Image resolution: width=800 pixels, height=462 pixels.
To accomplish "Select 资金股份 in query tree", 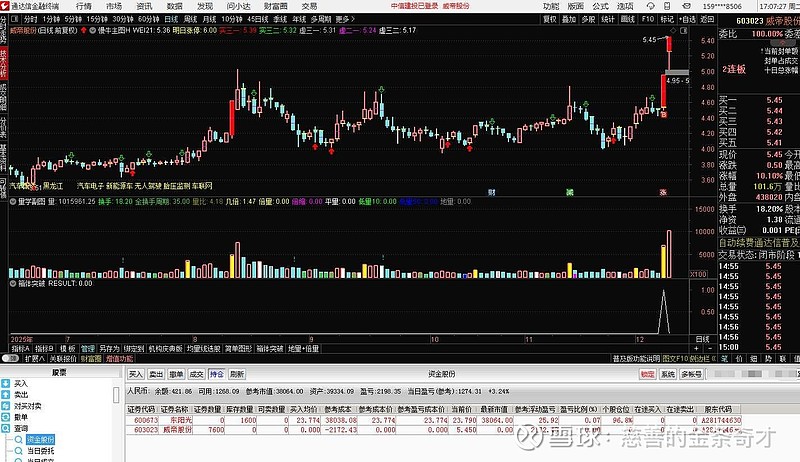I will click(x=40, y=439).
